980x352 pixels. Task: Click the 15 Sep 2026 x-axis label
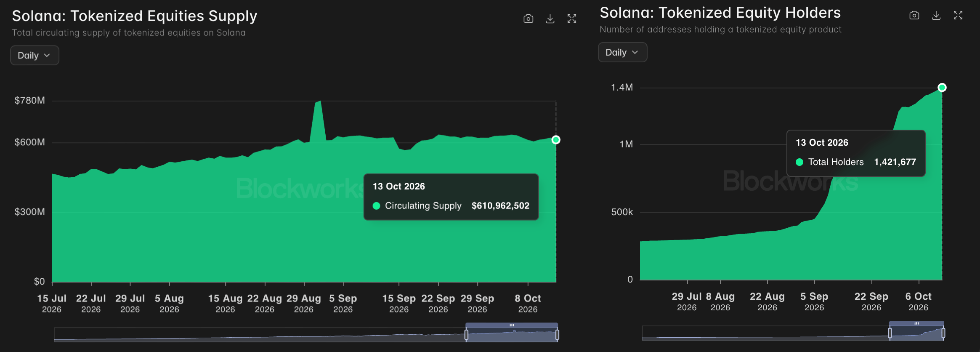click(399, 304)
